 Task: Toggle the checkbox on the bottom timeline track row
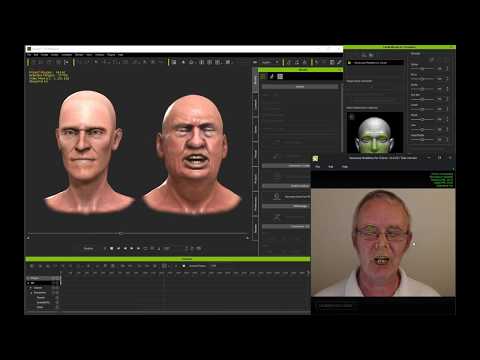click(x=57, y=307)
